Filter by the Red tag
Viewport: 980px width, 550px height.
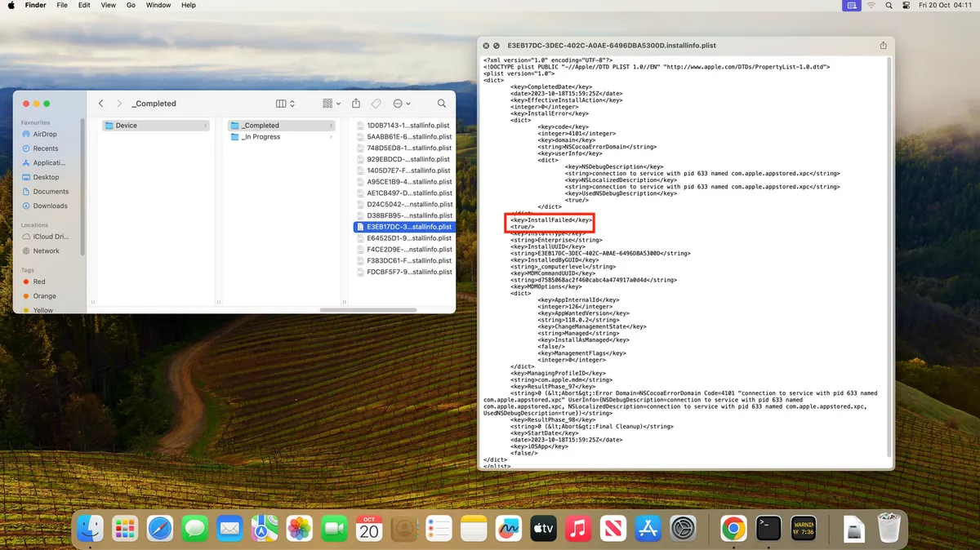(39, 282)
